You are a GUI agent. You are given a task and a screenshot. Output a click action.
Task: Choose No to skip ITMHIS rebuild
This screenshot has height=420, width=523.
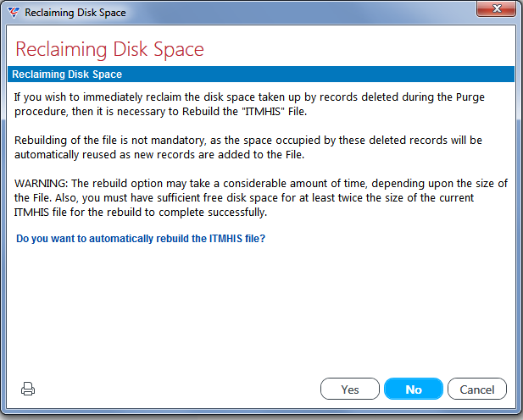click(x=414, y=389)
